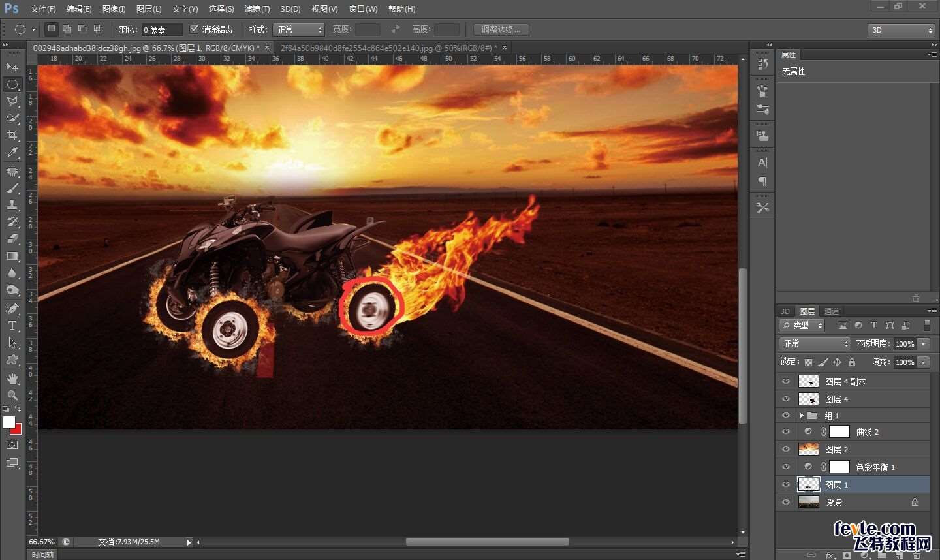The height and width of the screenshot is (560, 940).
Task: Click Intersect with selection mode icon
Action: [98, 29]
